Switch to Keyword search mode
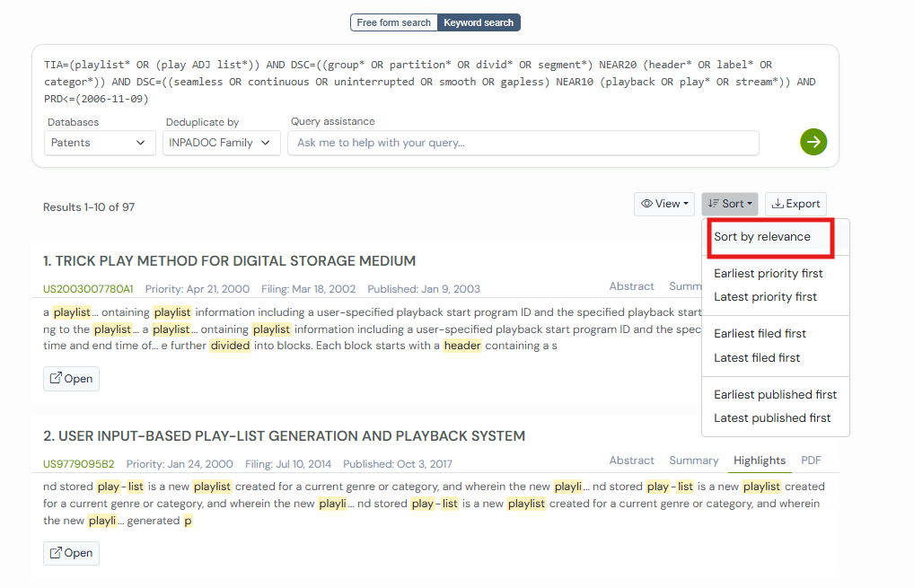 [479, 22]
